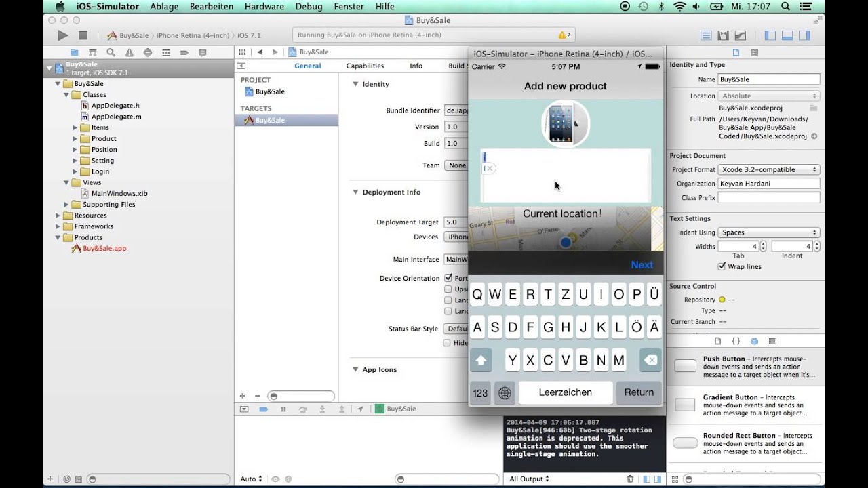The height and width of the screenshot is (488, 868).
Task: Toggle the Upside Down orientation checkbox
Action: 448,289
